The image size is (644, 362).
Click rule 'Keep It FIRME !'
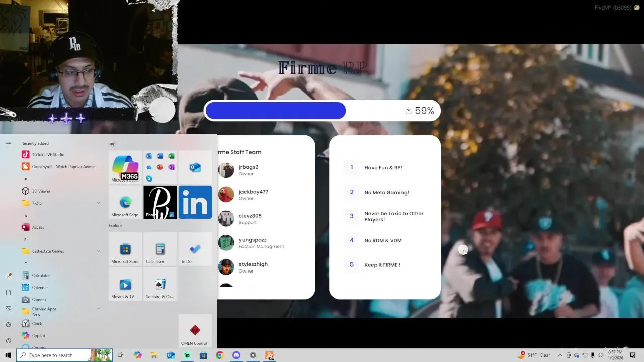coord(382,265)
